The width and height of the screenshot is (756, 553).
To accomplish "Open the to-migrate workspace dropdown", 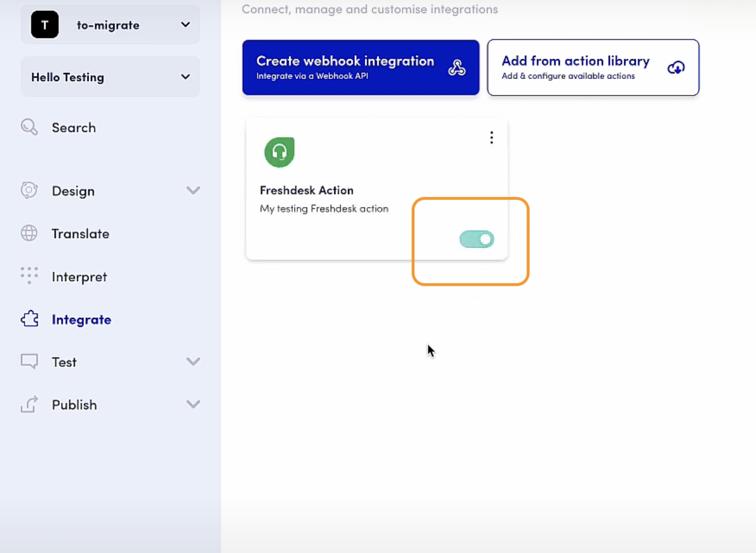I will [185, 25].
